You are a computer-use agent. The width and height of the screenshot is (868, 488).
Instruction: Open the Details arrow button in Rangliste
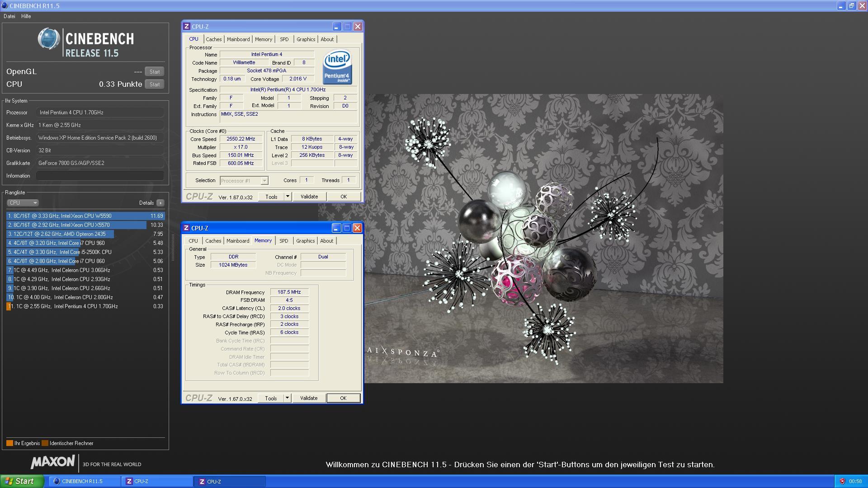click(x=160, y=203)
